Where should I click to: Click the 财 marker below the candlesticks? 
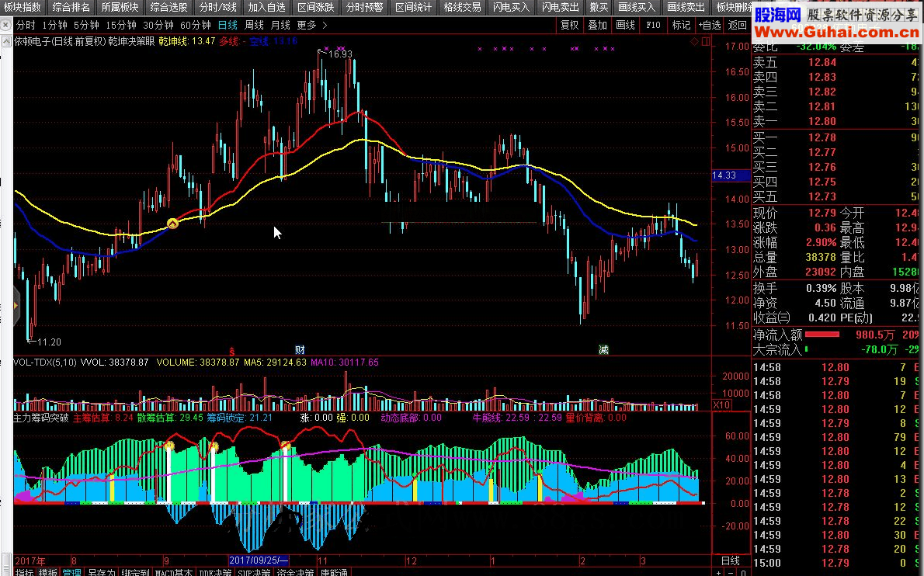pyautogui.click(x=300, y=350)
